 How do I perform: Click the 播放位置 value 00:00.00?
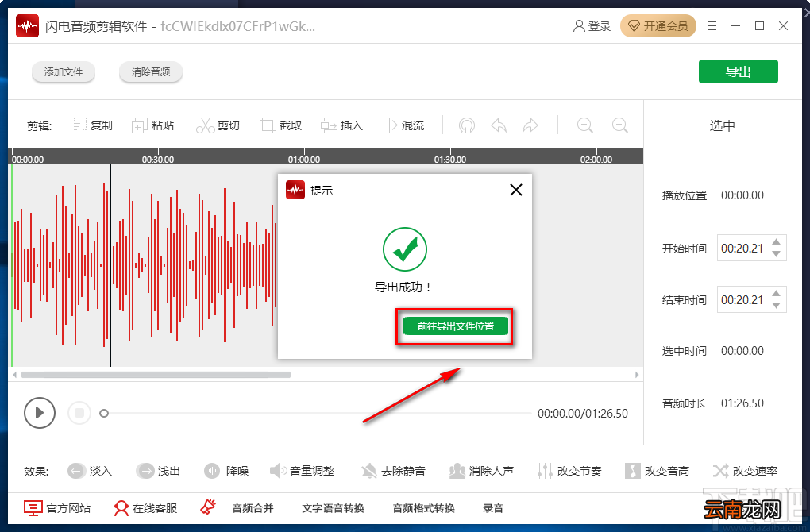[x=742, y=195]
